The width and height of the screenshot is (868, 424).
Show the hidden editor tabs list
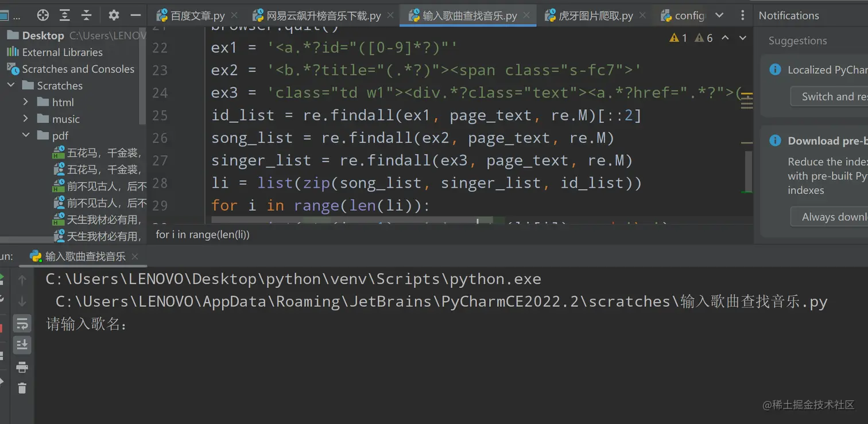click(719, 16)
